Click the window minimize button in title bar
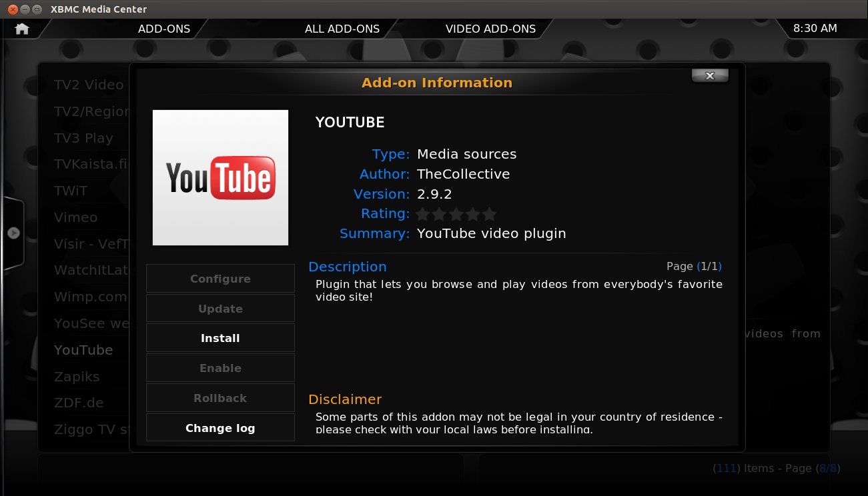868x496 pixels. [25, 9]
